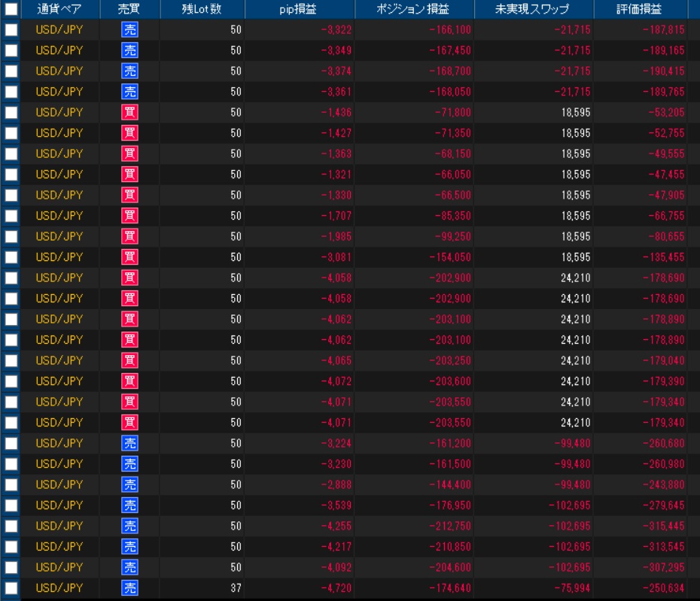700x601 pixels.
Task: Click the buy icon in the -1,985 pip row
Action: coord(129,236)
